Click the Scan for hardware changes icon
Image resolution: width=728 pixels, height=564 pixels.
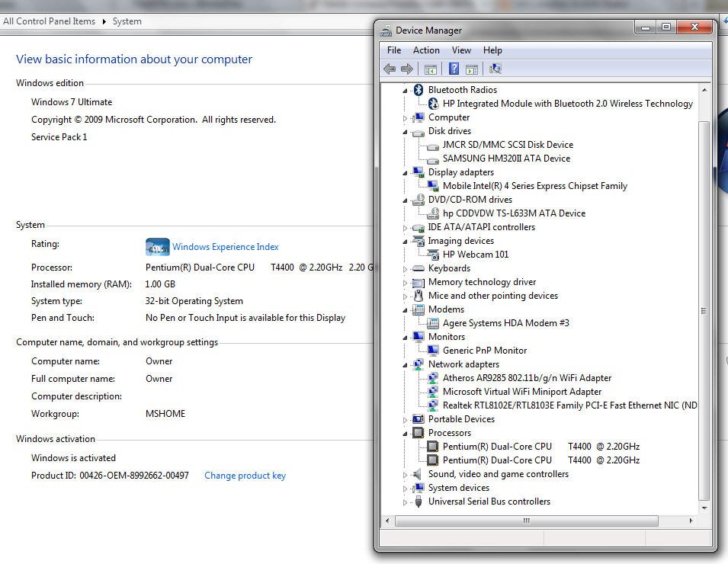pos(495,69)
